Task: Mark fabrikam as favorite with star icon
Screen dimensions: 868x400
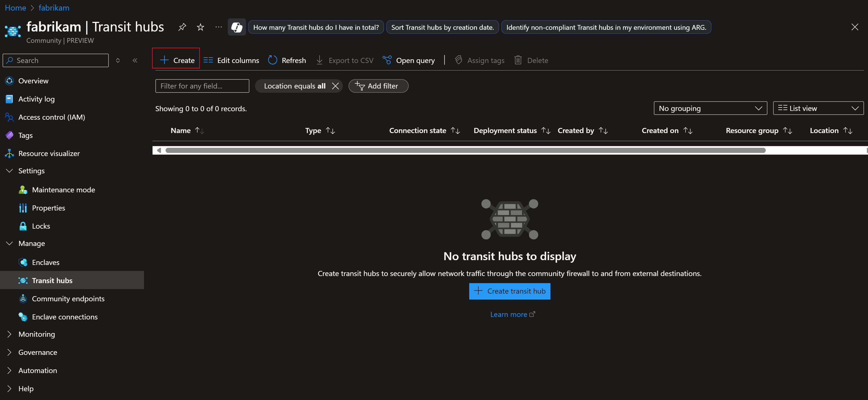Action: point(201,27)
